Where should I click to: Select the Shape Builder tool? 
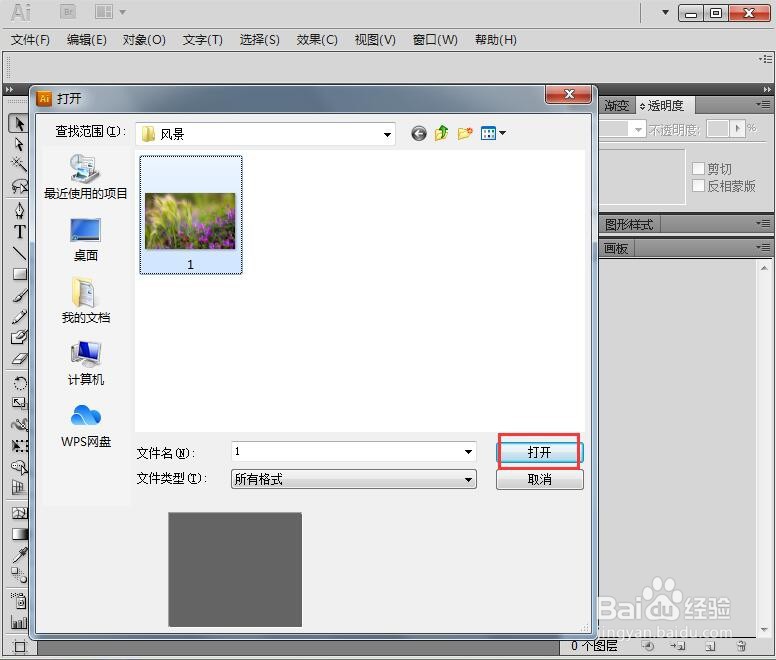coord(19,467)
